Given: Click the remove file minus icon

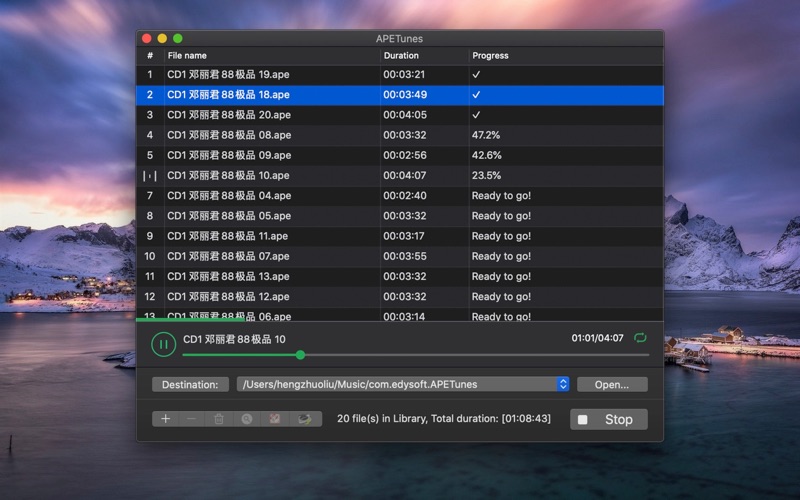Looking at the screenshot, I should tap(191, 419).
